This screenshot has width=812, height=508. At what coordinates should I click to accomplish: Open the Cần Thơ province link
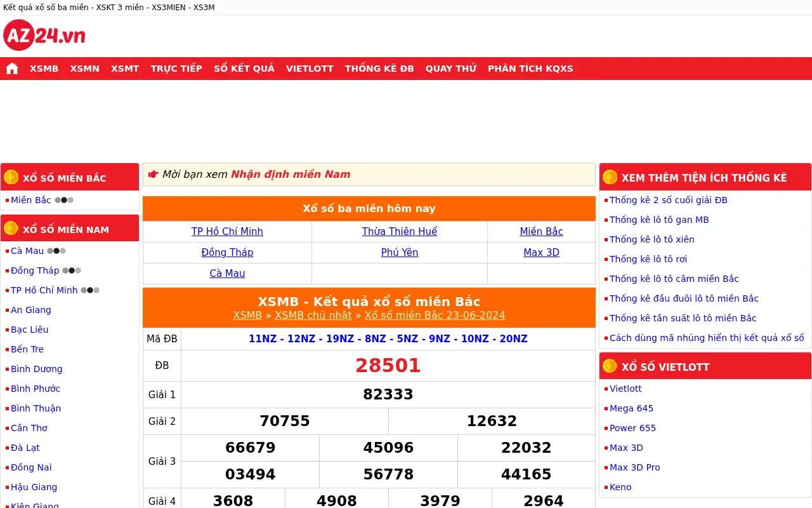coord(29,428)
